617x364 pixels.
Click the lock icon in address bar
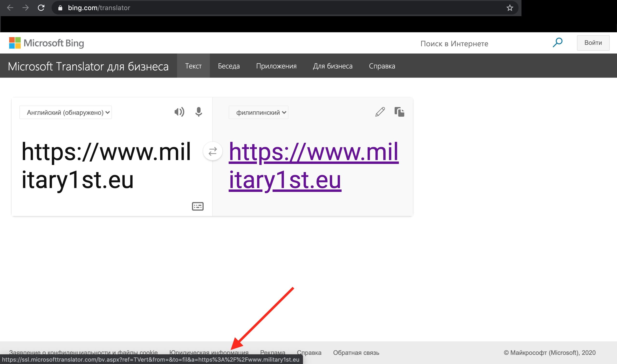(x=60, y=8)
